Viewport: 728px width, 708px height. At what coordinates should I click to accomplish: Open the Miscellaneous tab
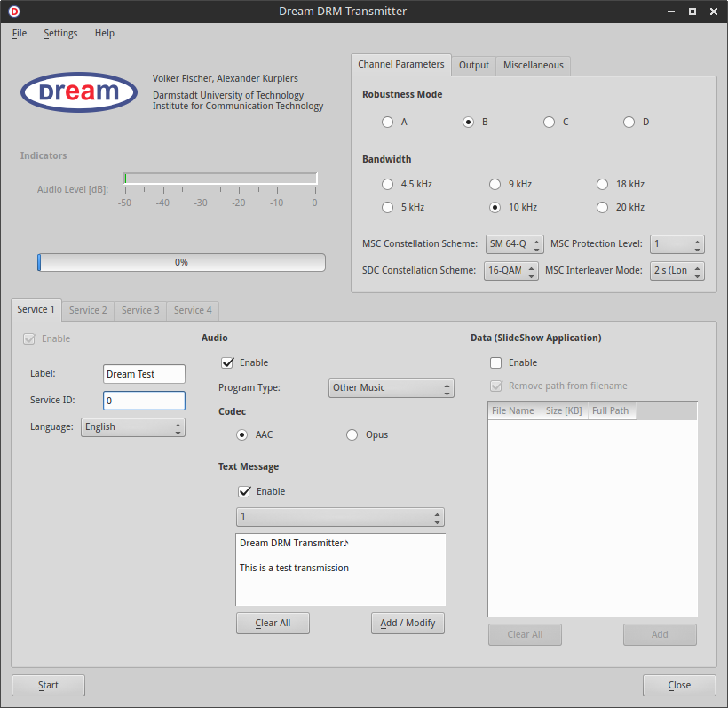point(533,65)
